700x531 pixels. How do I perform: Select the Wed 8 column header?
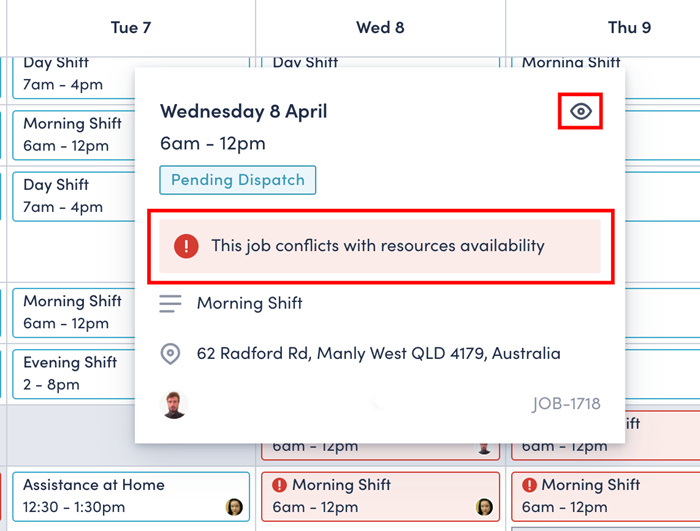coord(380,28)
